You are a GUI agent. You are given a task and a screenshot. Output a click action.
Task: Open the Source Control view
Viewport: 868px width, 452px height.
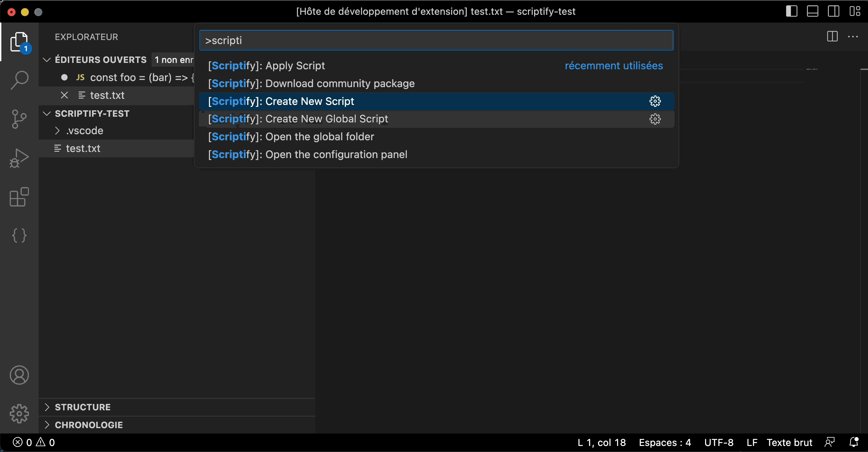click(19, 119)
